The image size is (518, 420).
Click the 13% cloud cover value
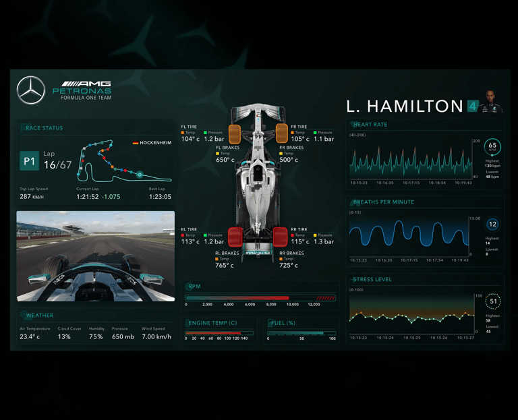64,337
